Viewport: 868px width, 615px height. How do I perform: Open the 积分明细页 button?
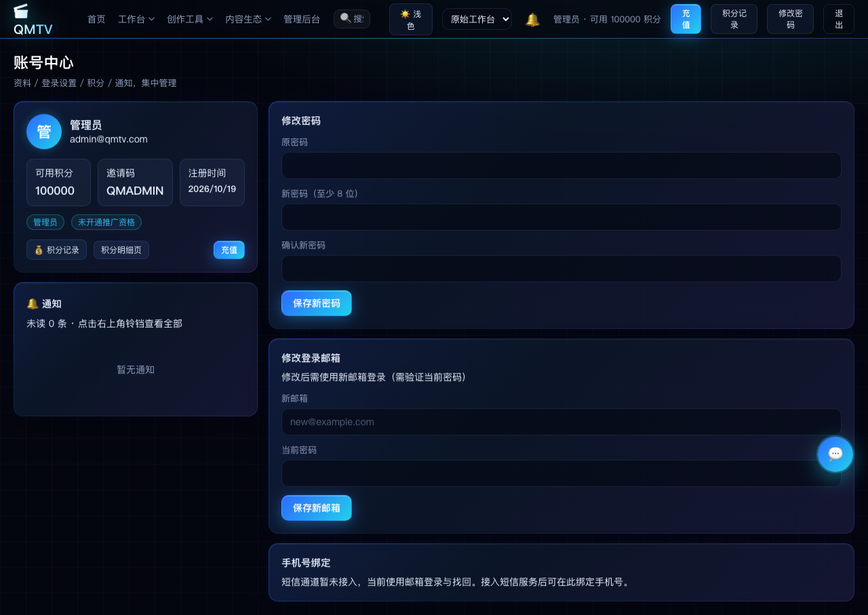[121, 250]
